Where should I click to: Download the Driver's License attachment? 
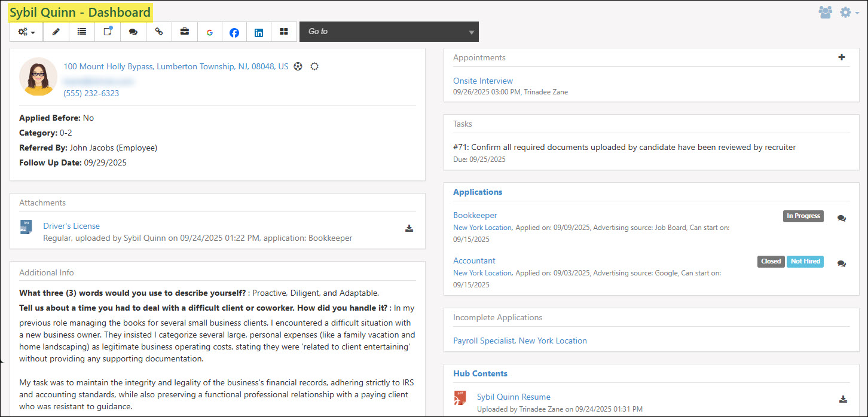click(x=409, y=228)
